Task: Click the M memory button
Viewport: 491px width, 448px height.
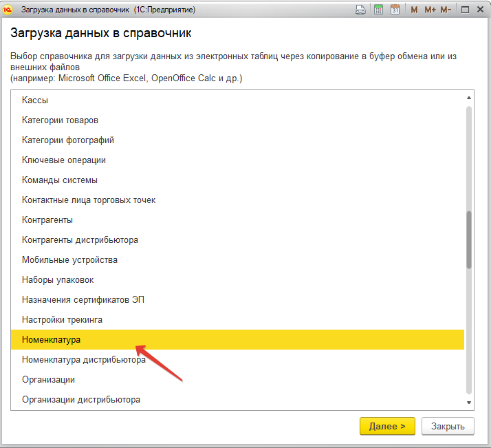Action: (x=414, y=10)
